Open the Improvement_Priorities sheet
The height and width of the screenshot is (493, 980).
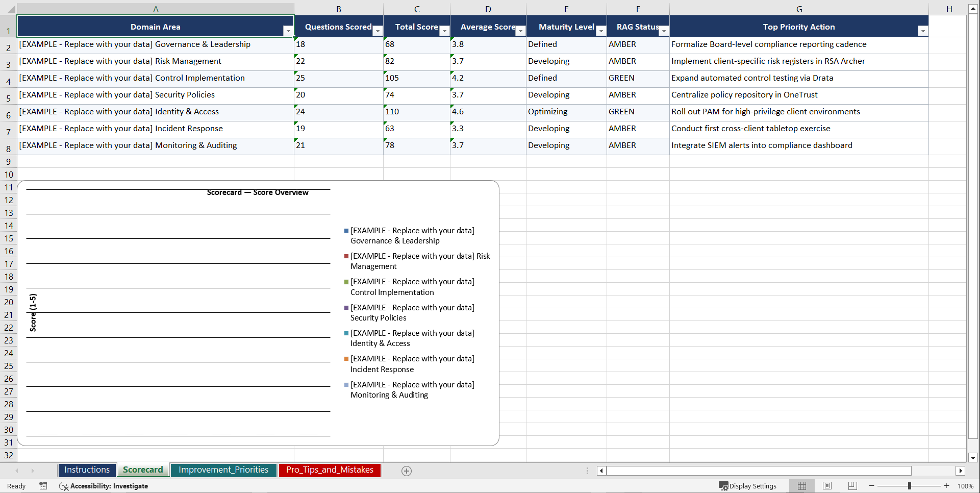click(223, 470)
